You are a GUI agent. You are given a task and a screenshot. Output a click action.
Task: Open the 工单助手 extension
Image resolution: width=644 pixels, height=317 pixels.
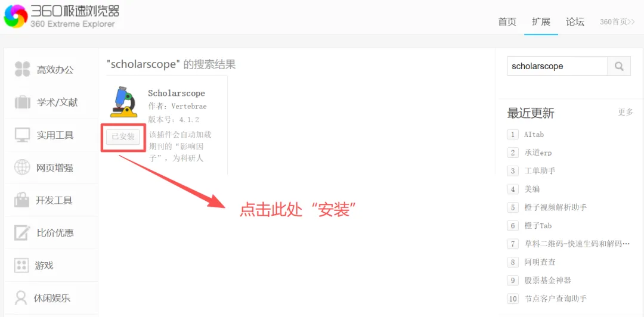540,171
